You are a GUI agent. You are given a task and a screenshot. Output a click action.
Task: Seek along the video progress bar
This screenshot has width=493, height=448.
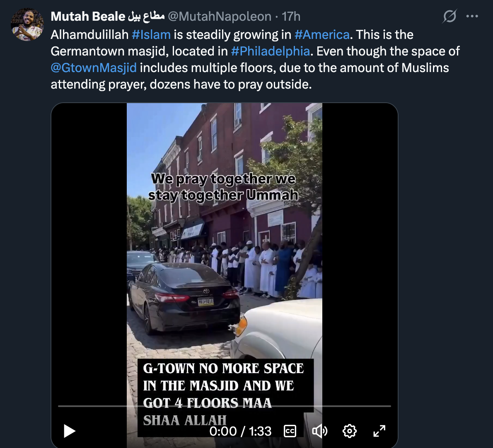coord(225,406)
